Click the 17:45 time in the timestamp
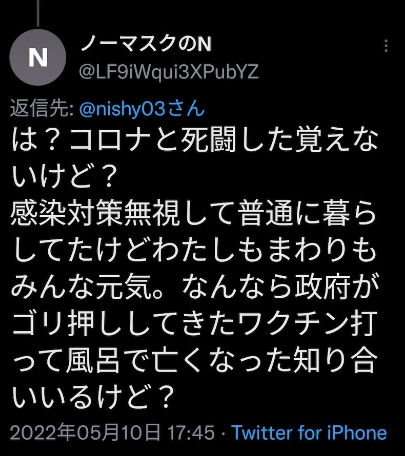The height and width of the screenshot is (456, 405). click(x=191, y=433)
